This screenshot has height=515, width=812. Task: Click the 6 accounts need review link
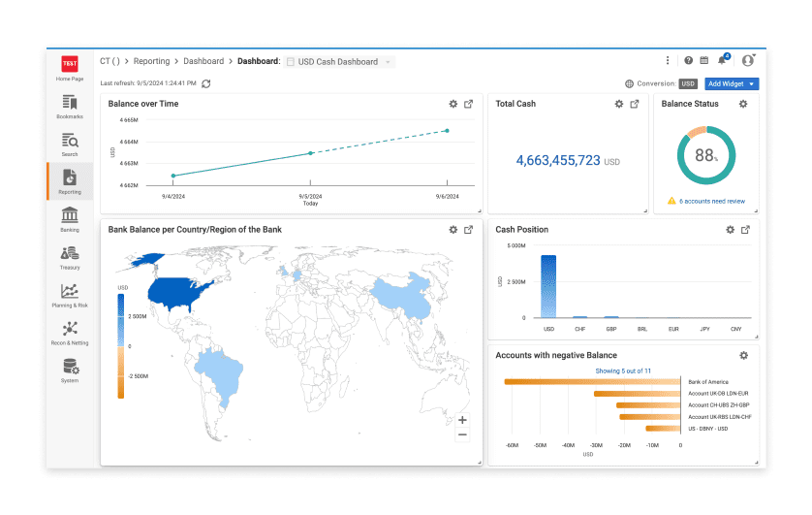712,201
